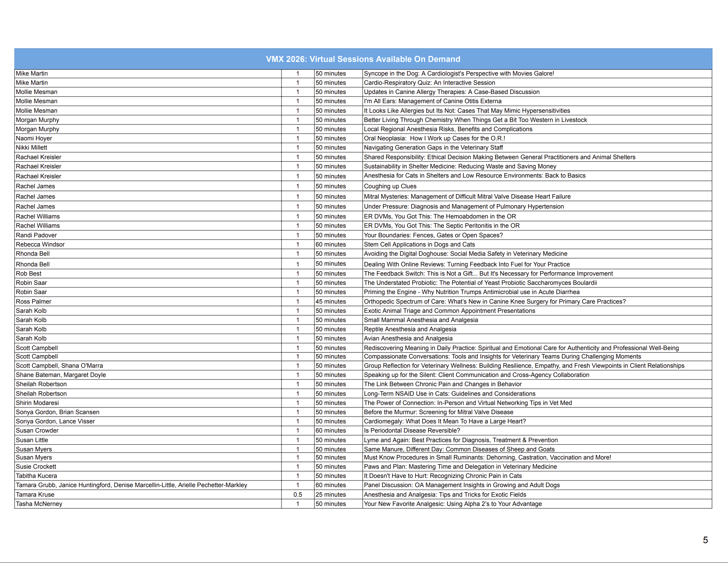Click Panel Discussion OA Management session title
This screenshot has height=563, width=728.
pyautogui.click(x=461, y=485)
